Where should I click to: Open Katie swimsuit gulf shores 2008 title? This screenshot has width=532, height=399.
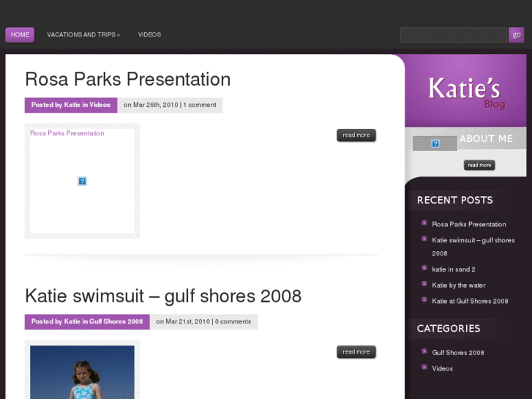click(162, 296)
